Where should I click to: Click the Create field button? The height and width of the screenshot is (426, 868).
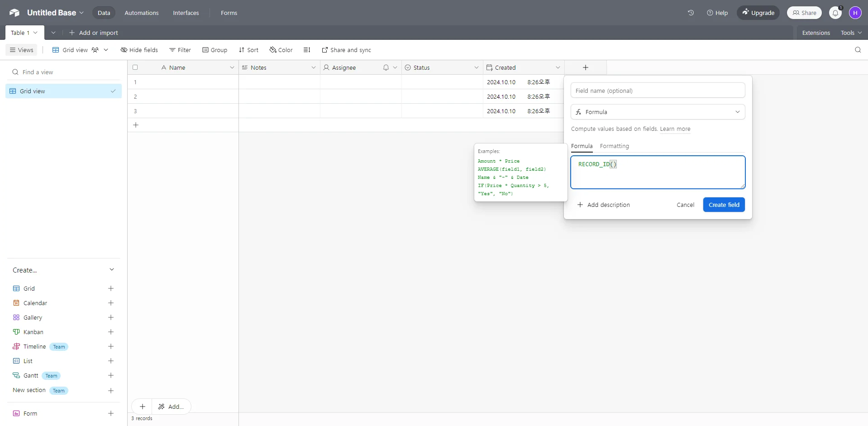tap(724, 205)
